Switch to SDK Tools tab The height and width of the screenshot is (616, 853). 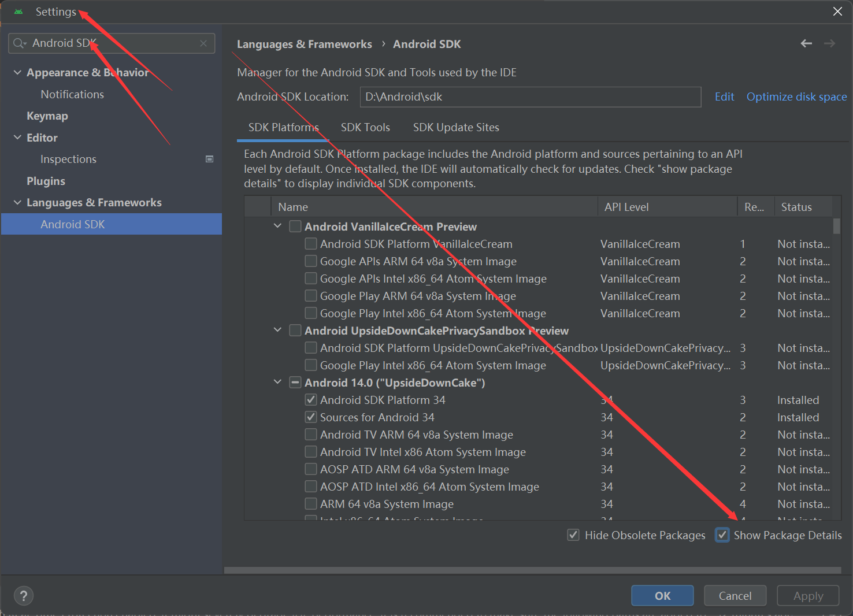click(x=365, y=127)
